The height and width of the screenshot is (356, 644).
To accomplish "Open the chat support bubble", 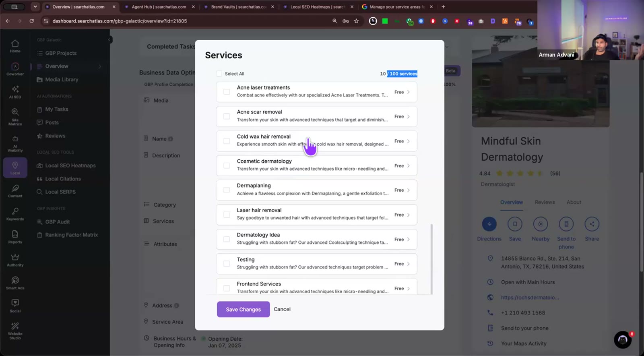I will point(623,340).
